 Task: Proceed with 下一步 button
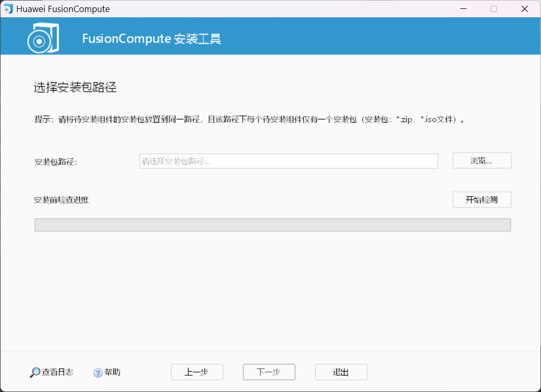[x=269, y=372]
